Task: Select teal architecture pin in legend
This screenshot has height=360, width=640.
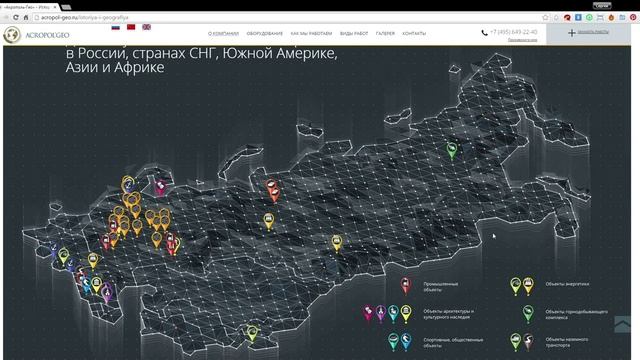Action: [x=393, y=313]
